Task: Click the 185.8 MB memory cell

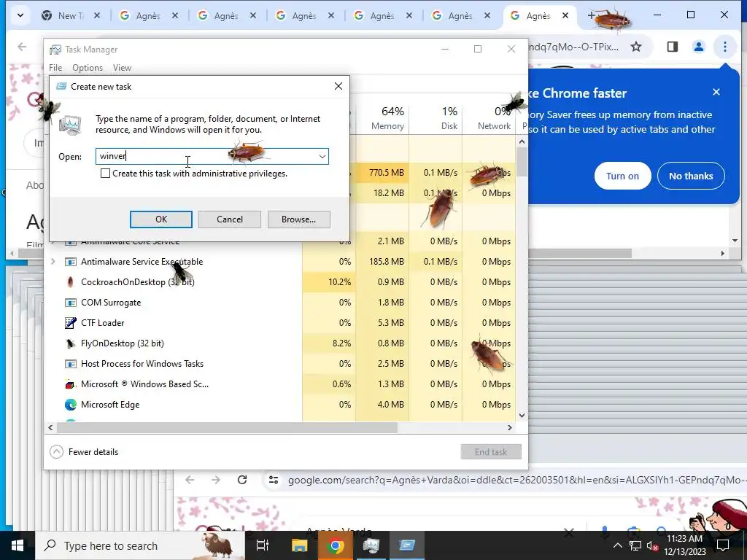Action: coord(382,262)
